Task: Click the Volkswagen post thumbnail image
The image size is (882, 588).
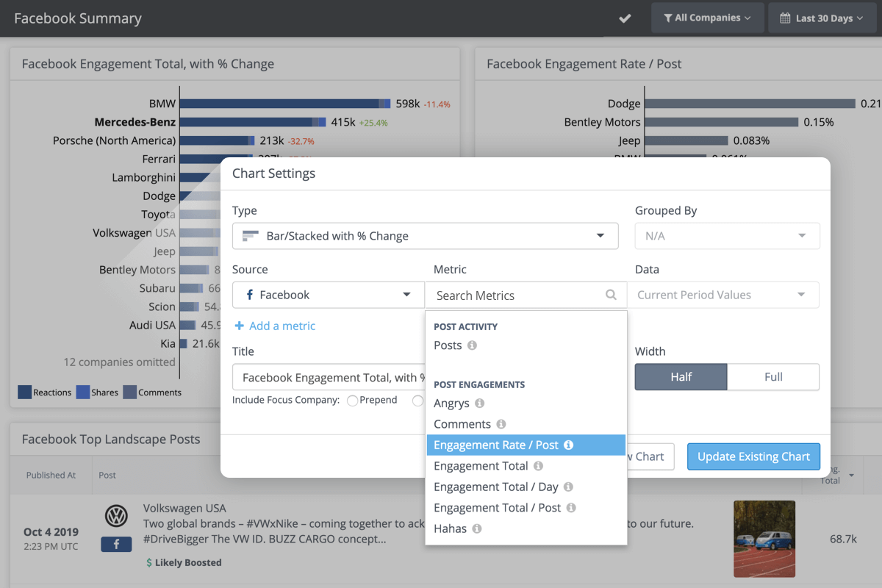Action: pos(764,539)
